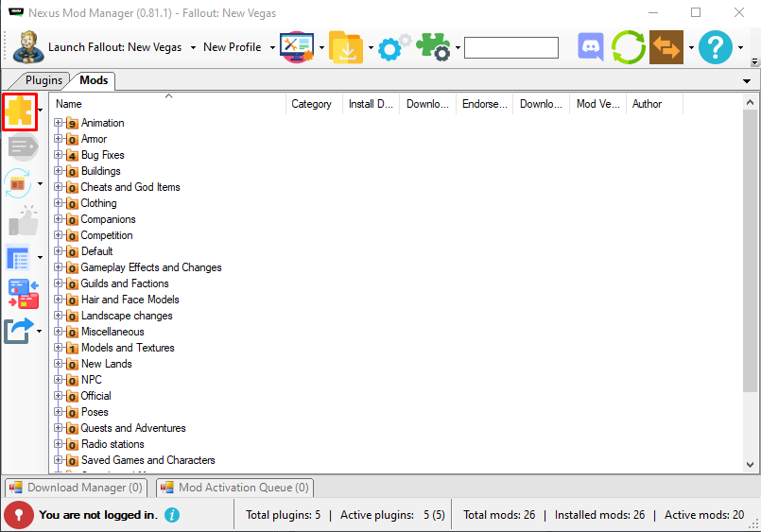The image size is (761, 532).
Task: Click the yellow puzzle piece add mod icon
Action: [20, 112]
